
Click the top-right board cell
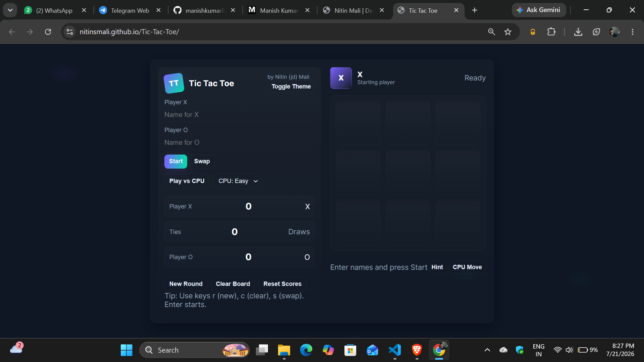[458, 123]
